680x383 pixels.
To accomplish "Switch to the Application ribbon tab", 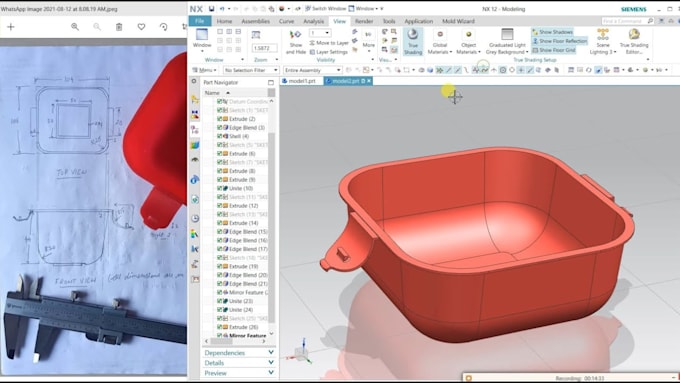I will coord(418,21).
